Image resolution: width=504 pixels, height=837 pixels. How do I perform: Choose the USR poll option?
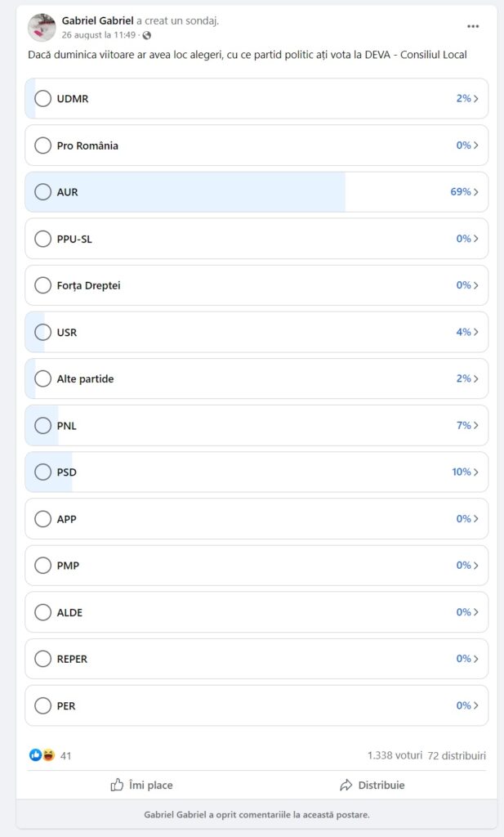[256, 332]
